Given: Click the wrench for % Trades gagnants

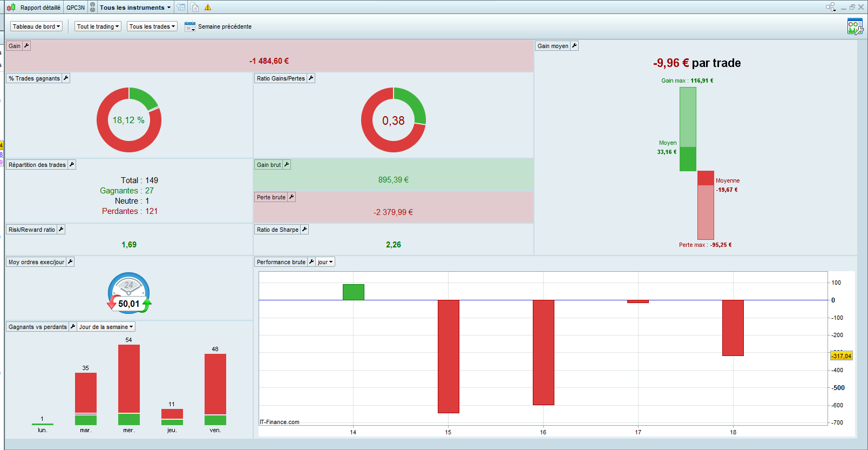Looking at the screenshot, I should (x=66, y=78).
